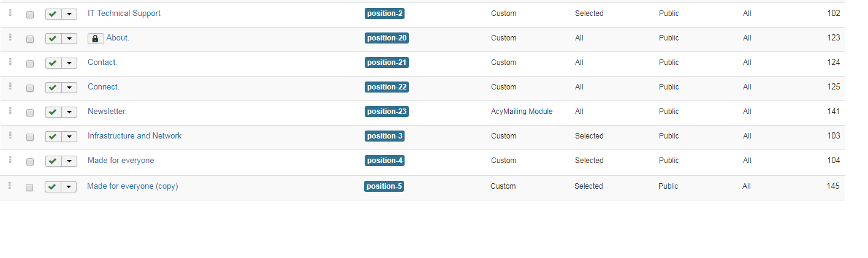Image resolution: width=868 pixels, height=258 pixels.
Task: Open dropdown arrow for Made for everyone (copy)
Action: click(x=69, y=187)
